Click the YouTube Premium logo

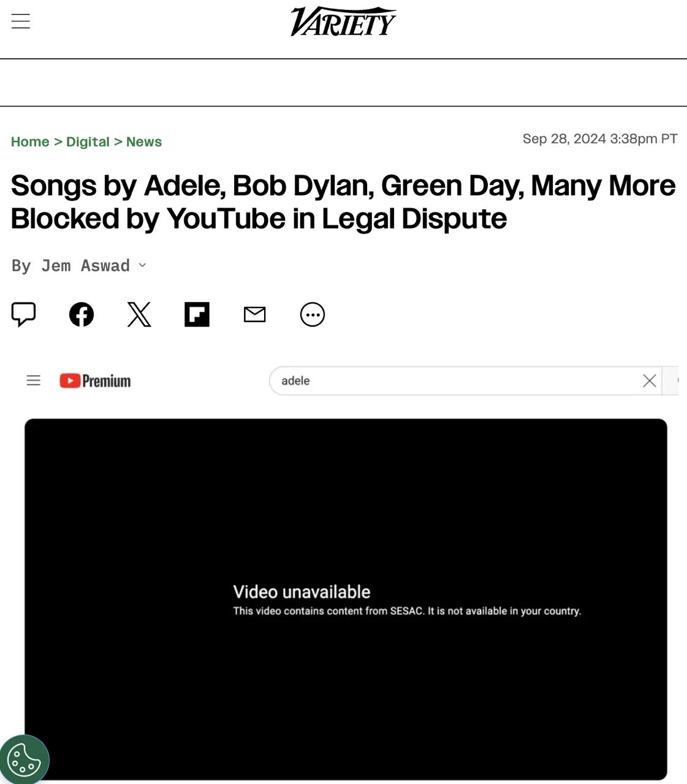pos(95,381)
